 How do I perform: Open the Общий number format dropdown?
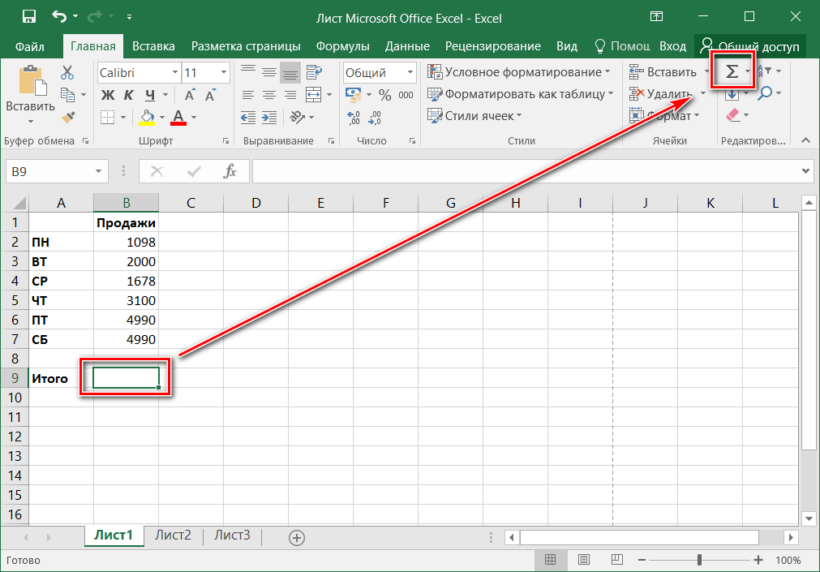(410, 72)
